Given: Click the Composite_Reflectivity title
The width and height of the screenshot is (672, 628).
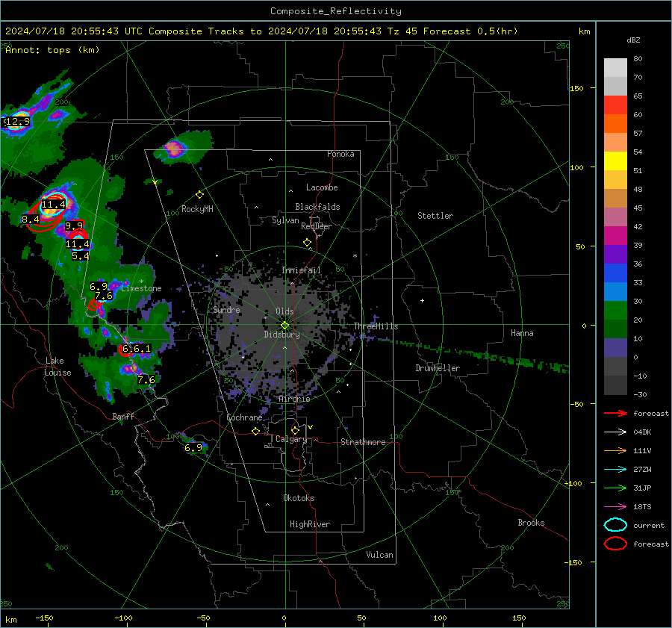Looking at the screenshot, I should coord(336,11).
